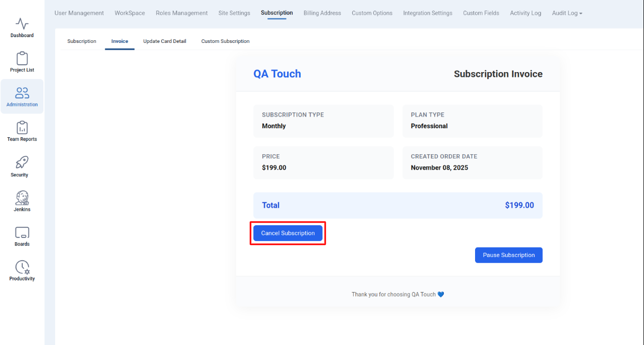Click the QA Touch invoice heading
Viewport: 644px width, 345px height.
click(x=277, y=74)
